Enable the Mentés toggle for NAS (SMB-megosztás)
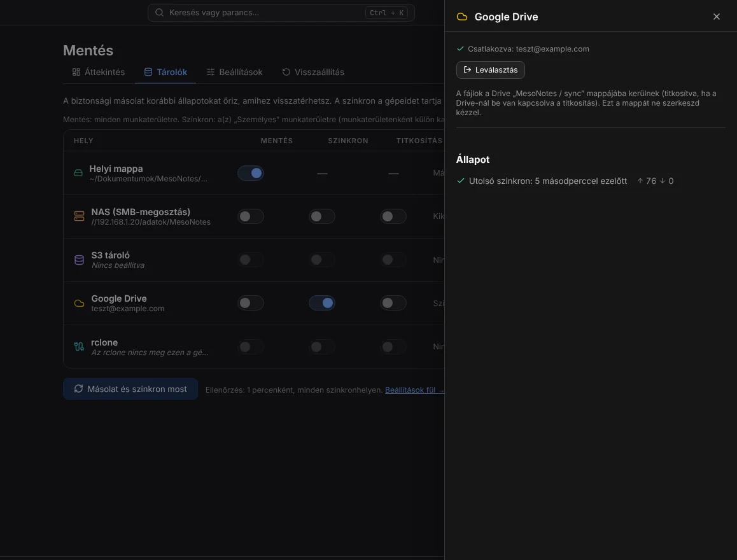Viewport: 737px width, 560px height. 251,216
